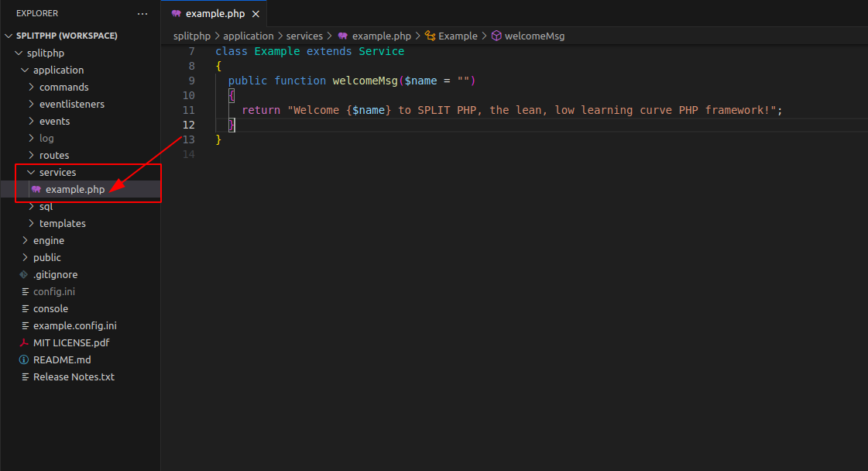The height and width of the screenshot is (471, 868).
Task: Open the More Actions menu in Explorer
Action: coord(142,13)
